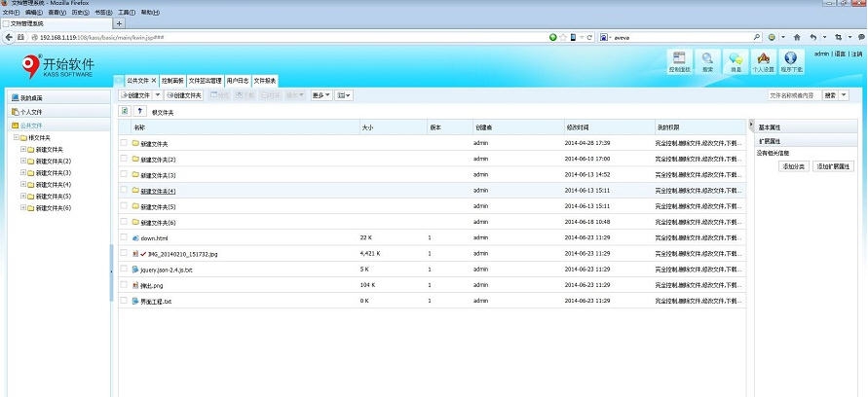Switch to the 文件报表 tab
The height and width of the screenshot is (397, 868).
(x=265, y=81)
